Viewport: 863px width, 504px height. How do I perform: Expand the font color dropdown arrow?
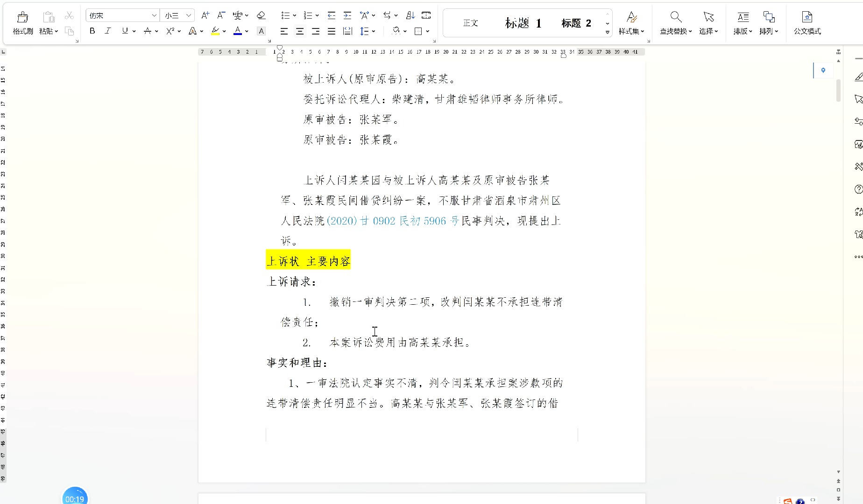coord(247,31)
